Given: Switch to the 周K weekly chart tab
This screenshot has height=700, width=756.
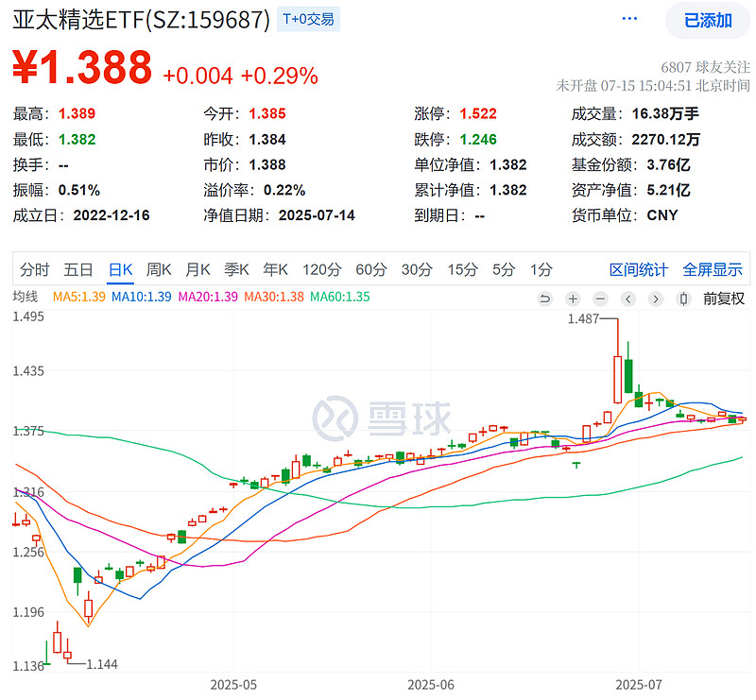Looking at the screenshot, I should click(161, 269).
